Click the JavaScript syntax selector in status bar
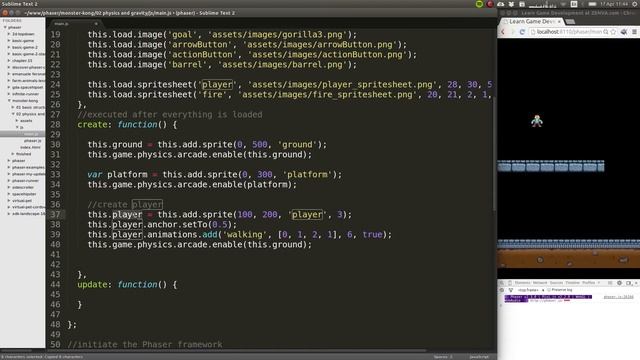This screenshot has width=640, height=360. [x=479, y=357]
